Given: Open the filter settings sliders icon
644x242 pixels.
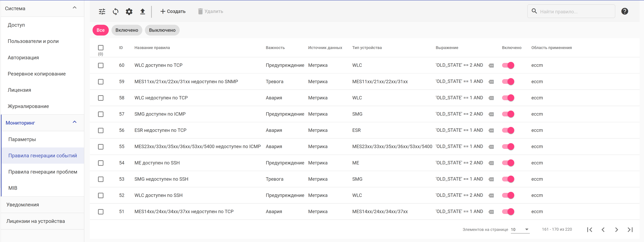Looking at the screenshot, I should (102, 12).
